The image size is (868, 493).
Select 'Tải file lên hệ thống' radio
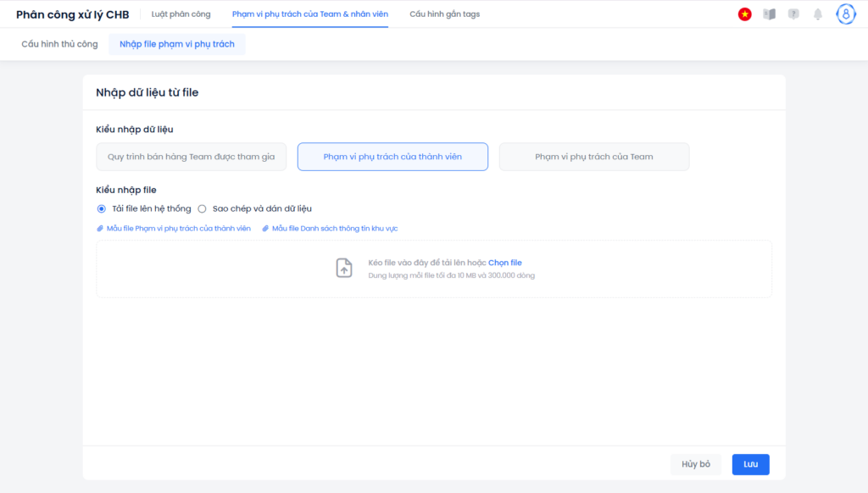tap(102, 208)
